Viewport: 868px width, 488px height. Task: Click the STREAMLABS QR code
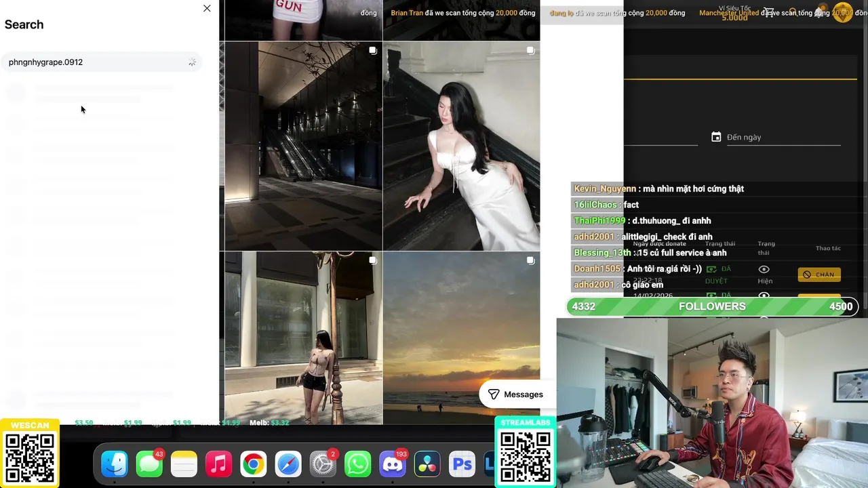525,456
